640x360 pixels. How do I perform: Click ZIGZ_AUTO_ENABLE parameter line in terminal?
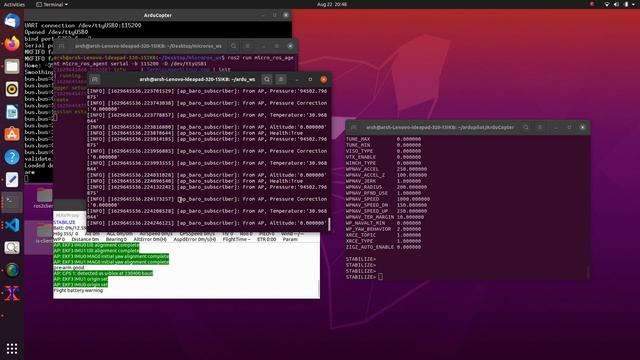(383, 247)
